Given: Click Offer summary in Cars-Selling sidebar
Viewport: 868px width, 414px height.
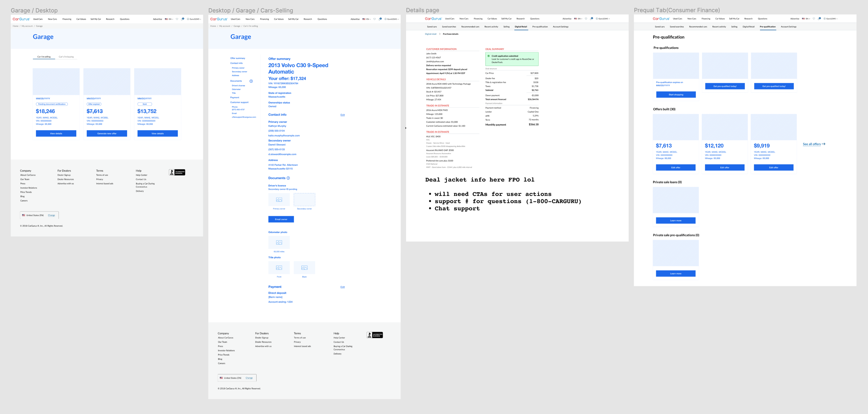Looking at the screenshot, I should [238, 58].
